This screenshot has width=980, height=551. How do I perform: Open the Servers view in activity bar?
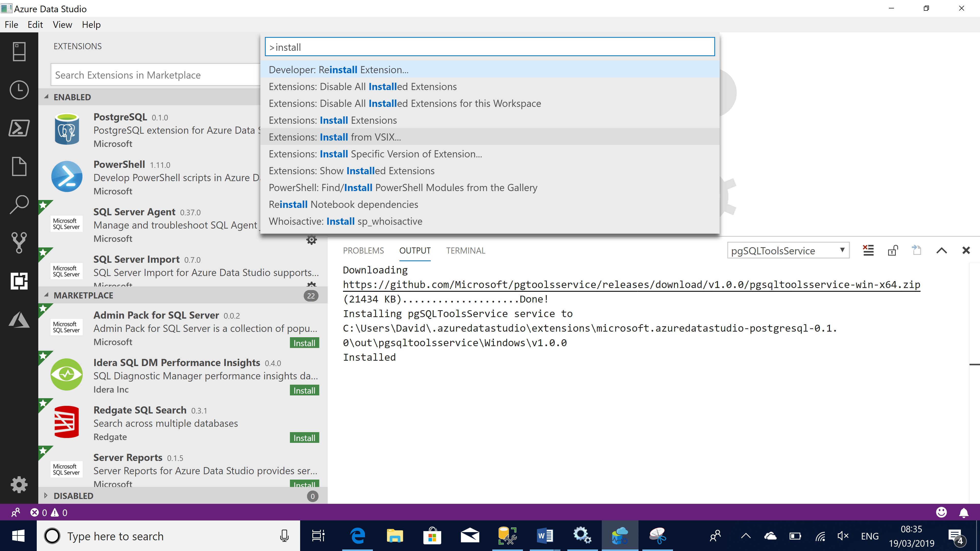pyautogui.click(x=19, y=52)
